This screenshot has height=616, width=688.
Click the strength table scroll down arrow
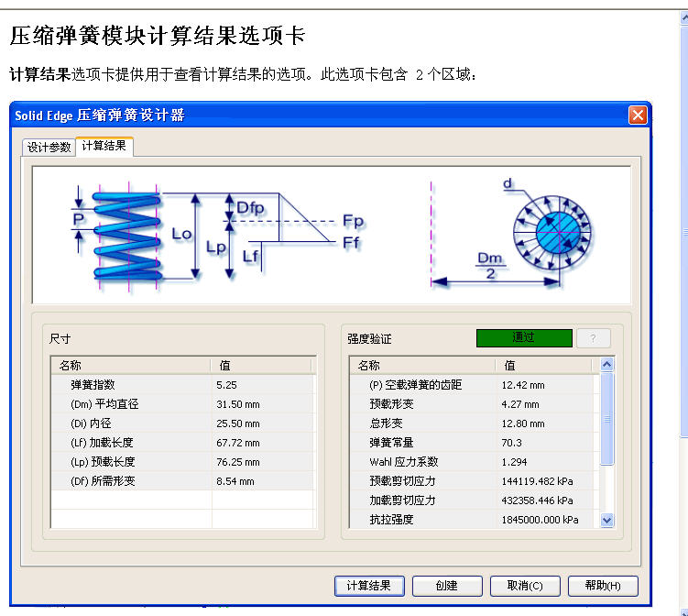pos(606,521)
